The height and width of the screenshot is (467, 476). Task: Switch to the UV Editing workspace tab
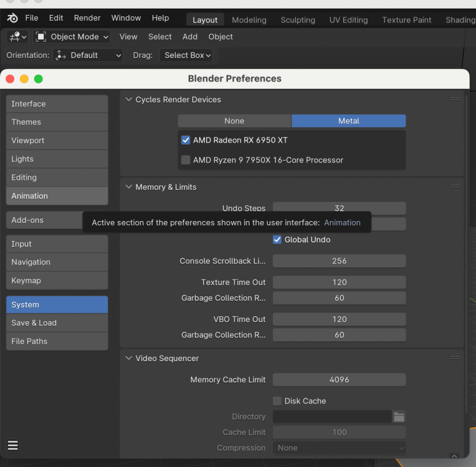[x=348, y=20]
